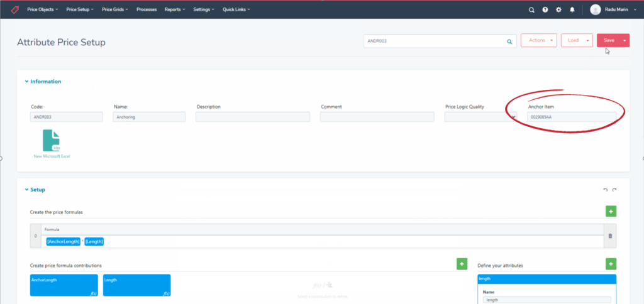Add a new price formula with green plus
This screenshot has width=644, height=304.
pos(611,212)
